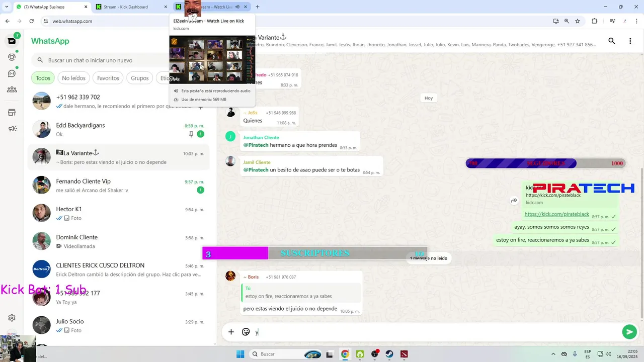Open the Fernando Cliente Vip chat
This screenshot has width=644, height=362.
click(x=119, y=186)
